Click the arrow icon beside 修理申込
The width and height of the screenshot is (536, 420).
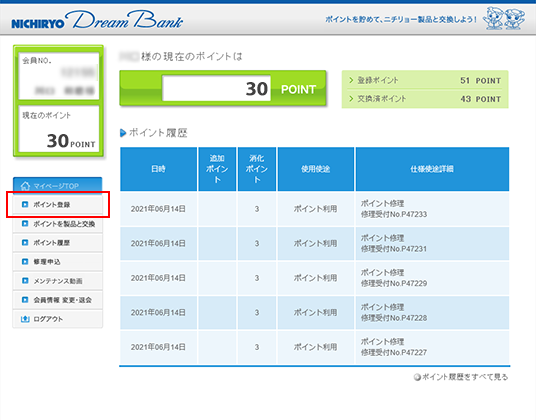[x=25, y=261]
